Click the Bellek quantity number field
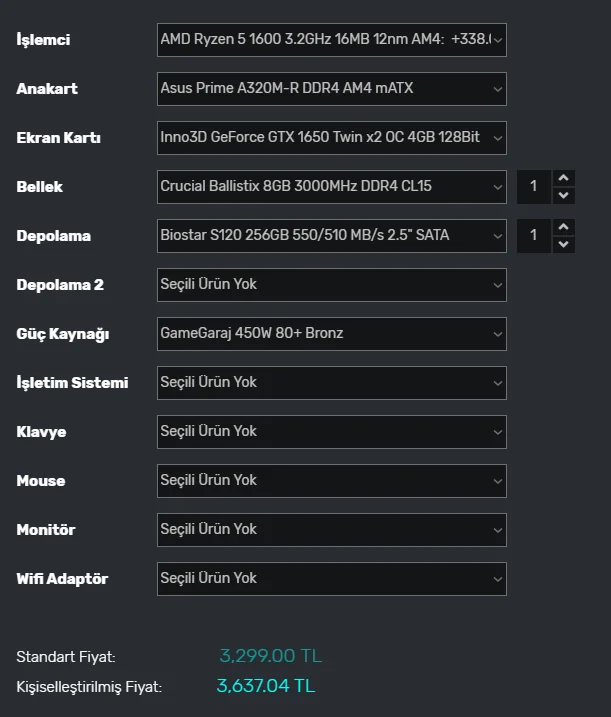Screen dimensions: 611x717 pyautogui.click(x=534, y=187)
